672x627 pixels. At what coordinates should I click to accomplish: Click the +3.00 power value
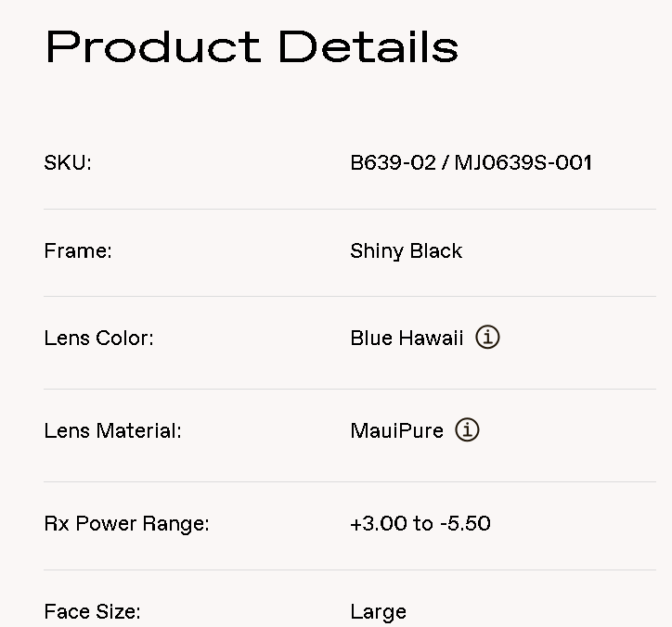[379, 524]
